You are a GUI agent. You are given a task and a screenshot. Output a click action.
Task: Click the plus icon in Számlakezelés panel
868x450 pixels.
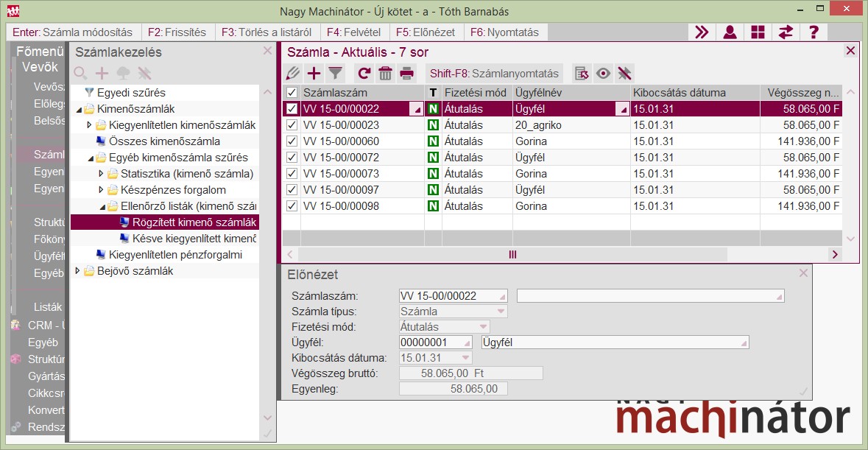tap(102, 73)
